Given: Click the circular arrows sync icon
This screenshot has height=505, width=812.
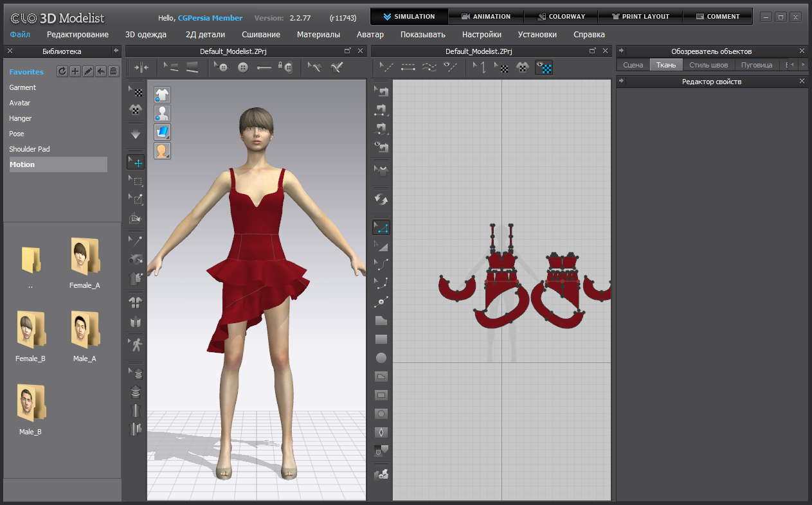Looking at the screenshot, I should [381, 199].
